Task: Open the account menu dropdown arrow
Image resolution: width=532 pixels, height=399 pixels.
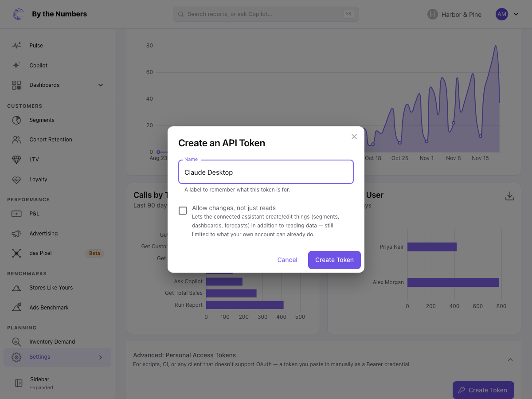Action: (516, 14)
